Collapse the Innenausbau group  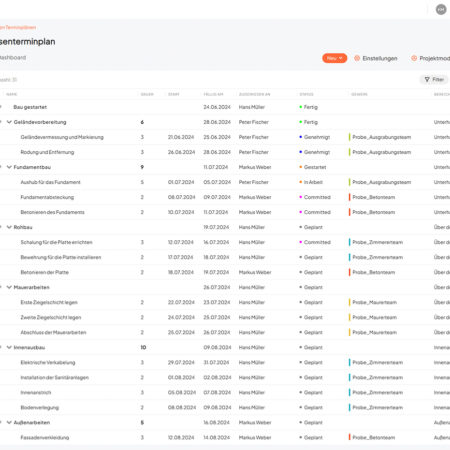point(9,347)
